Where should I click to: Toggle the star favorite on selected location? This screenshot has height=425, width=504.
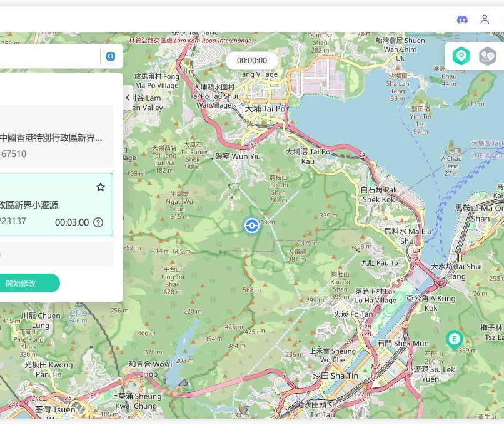[x=101, y=187]
